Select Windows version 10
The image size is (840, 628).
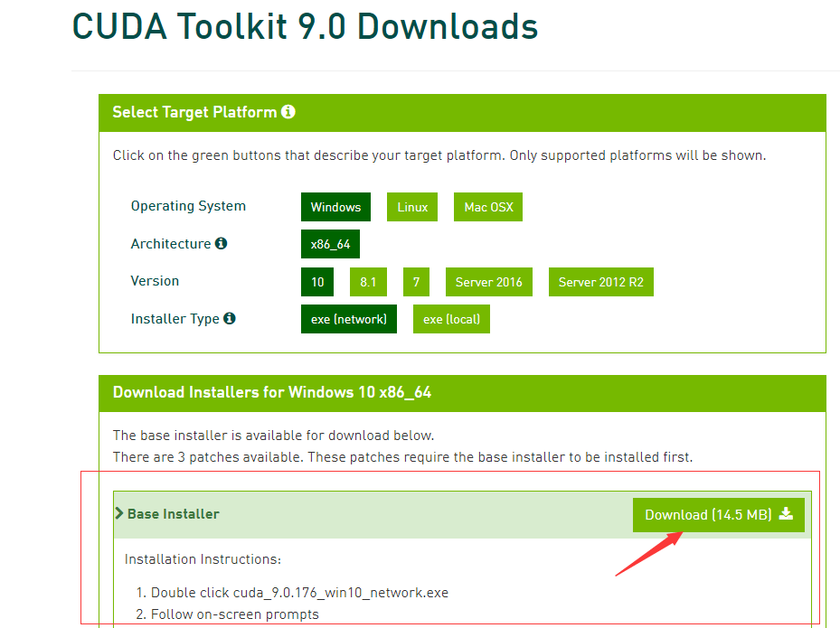(317, 282)
